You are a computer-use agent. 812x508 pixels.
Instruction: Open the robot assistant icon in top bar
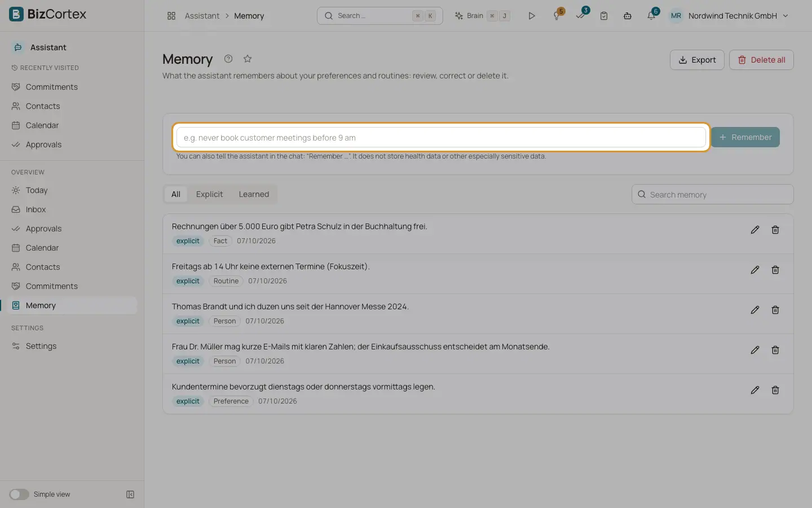[628, 16]
